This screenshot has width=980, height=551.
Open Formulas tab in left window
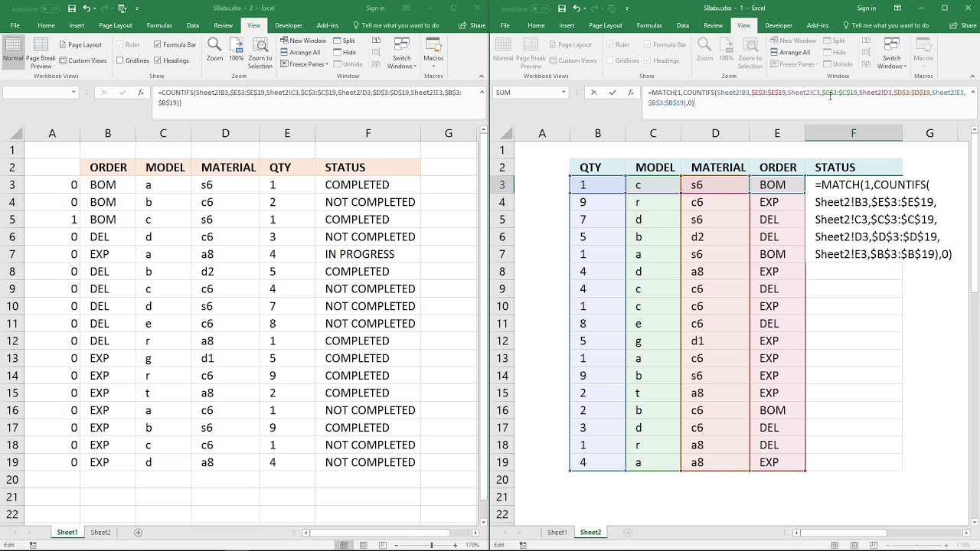[x=159, y=25]
